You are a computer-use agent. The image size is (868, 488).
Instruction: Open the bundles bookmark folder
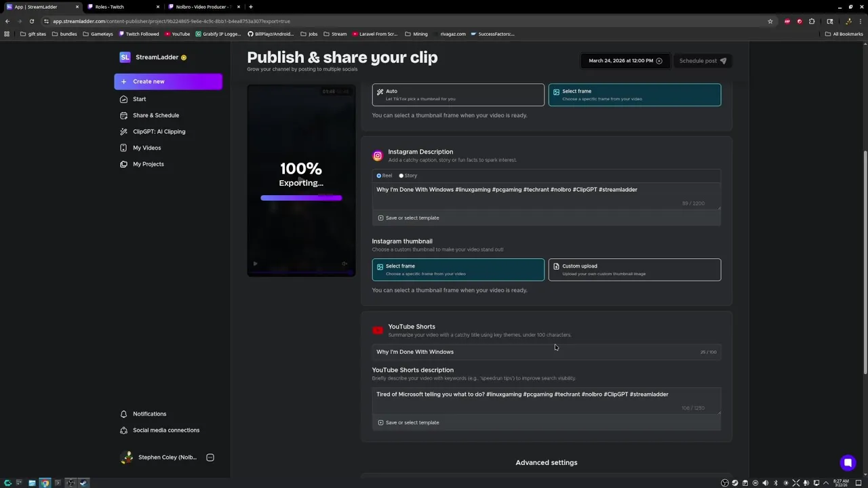pyautogui.click(x=64, y=34)
